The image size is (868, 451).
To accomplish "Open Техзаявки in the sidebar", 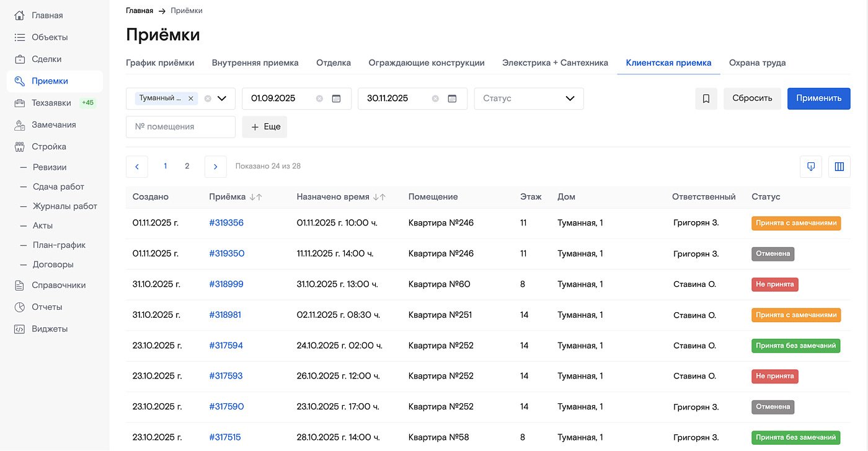I will point(51,103).
